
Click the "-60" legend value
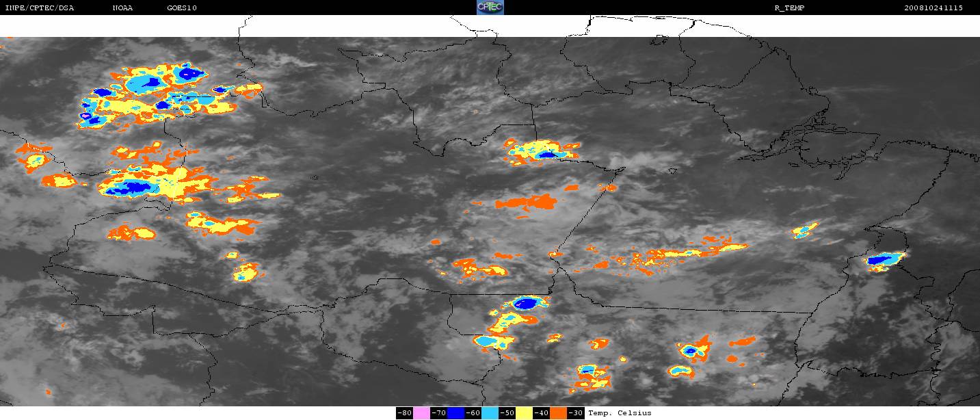(x=473, y=412)
